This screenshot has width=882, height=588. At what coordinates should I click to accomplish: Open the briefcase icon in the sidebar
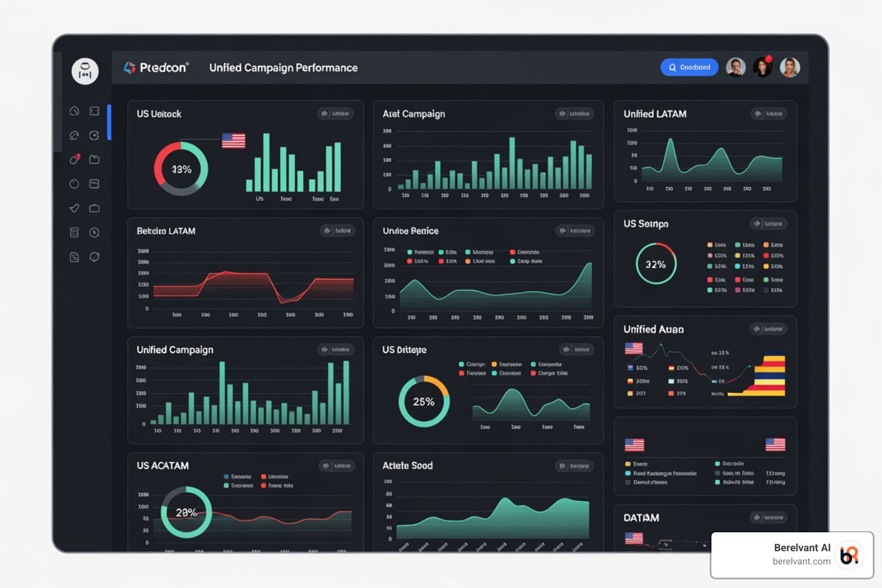(x=94, y=208)
